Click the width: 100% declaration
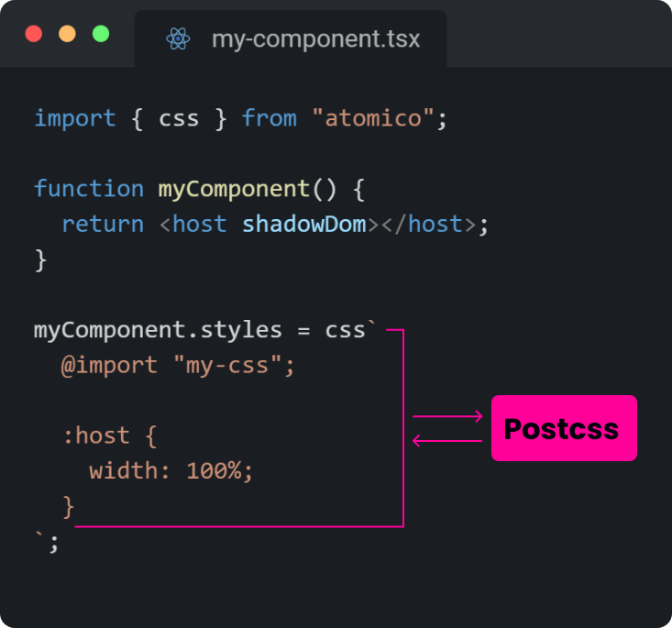 171,471
